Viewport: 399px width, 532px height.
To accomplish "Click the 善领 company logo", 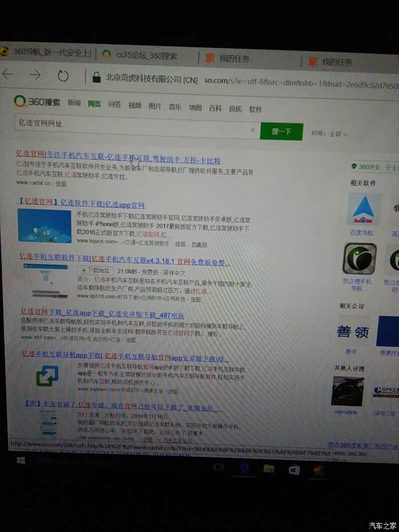I will tap(352, 331).
